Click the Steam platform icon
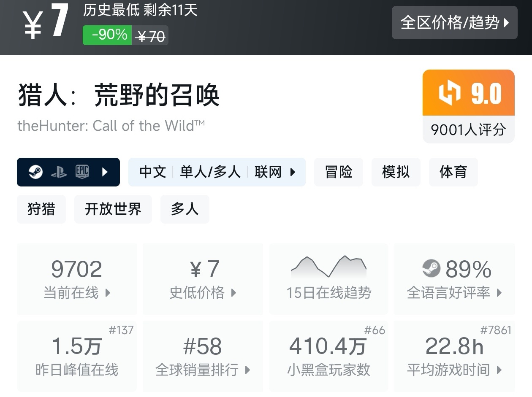532x397 pixels. pyautogui.click(x=35, y=172)
